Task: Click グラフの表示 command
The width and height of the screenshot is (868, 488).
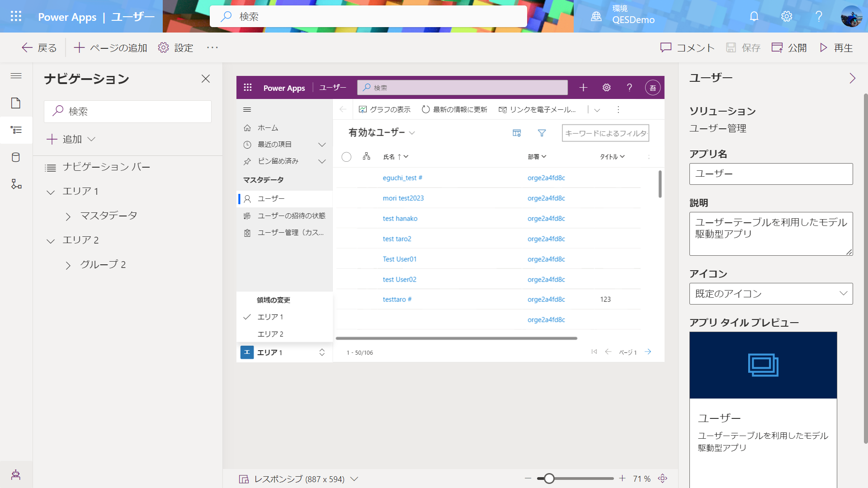Action: pos(384,109)
